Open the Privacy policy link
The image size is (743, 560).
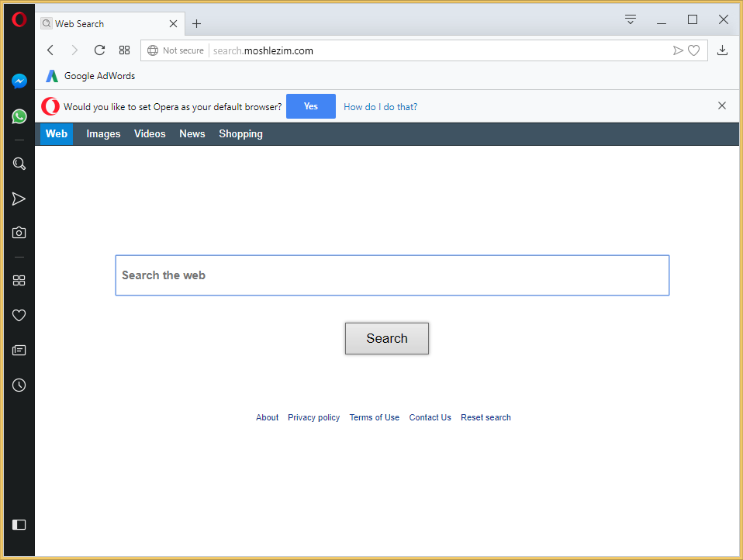(x=313, y=417)
